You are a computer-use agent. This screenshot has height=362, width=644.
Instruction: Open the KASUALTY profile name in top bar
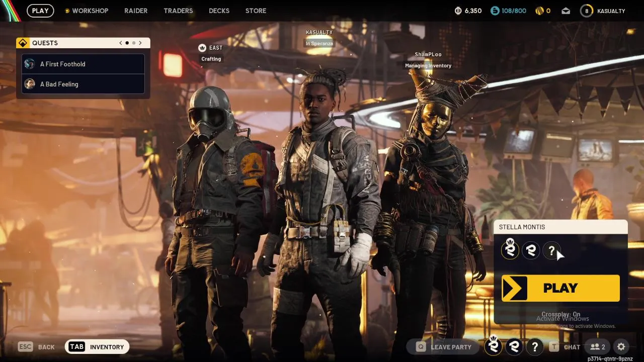coord(611,11)
